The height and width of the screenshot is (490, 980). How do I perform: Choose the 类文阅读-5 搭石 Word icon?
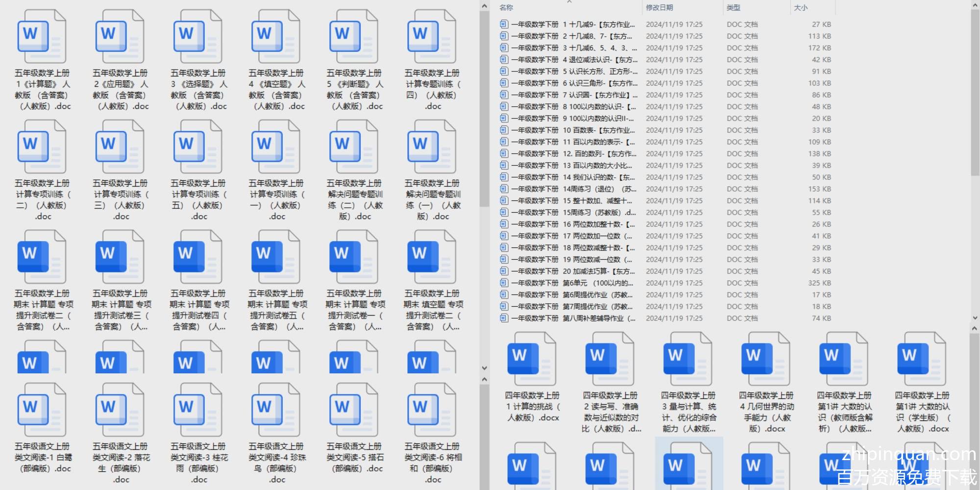coord(353,410)
